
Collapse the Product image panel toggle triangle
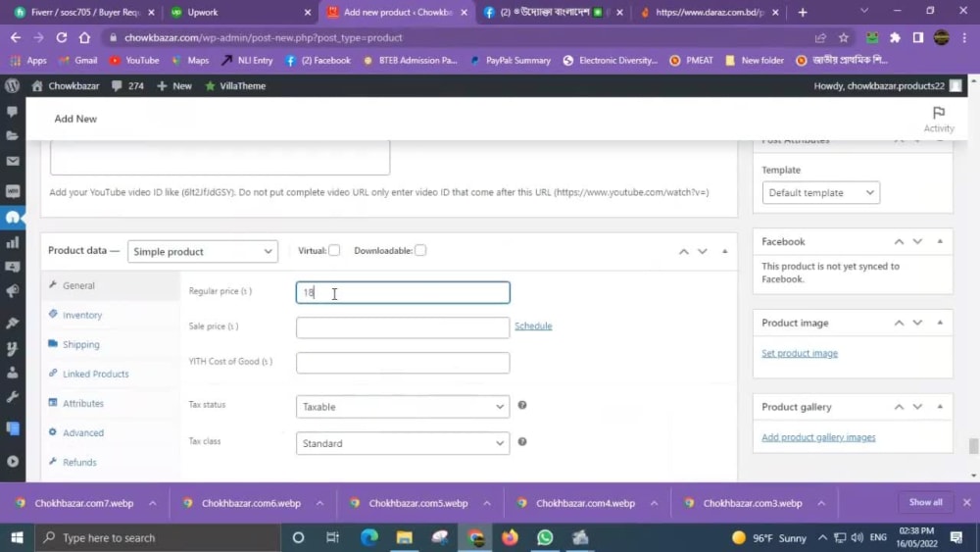coord(940,323)
